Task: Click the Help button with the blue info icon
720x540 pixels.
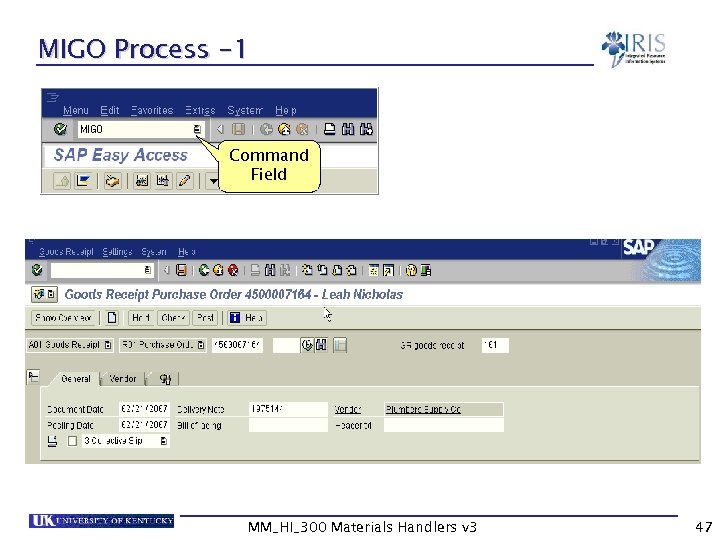Action: point(247,318)
